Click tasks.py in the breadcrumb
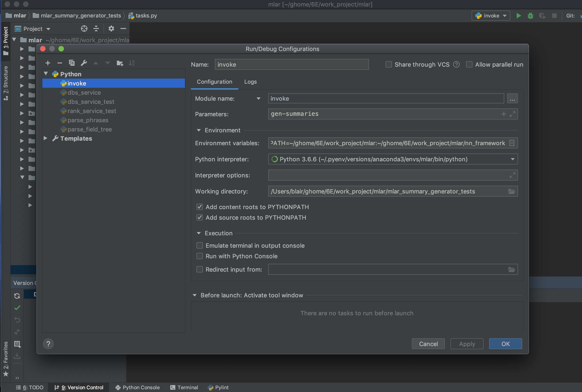Image resolution: width=582 pixels, height=392 pixels. [x=143, y=15]
